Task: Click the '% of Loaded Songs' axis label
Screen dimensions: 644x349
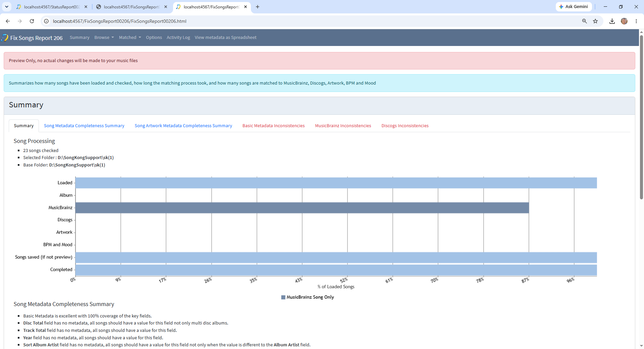Action: [x=336, y=287]
